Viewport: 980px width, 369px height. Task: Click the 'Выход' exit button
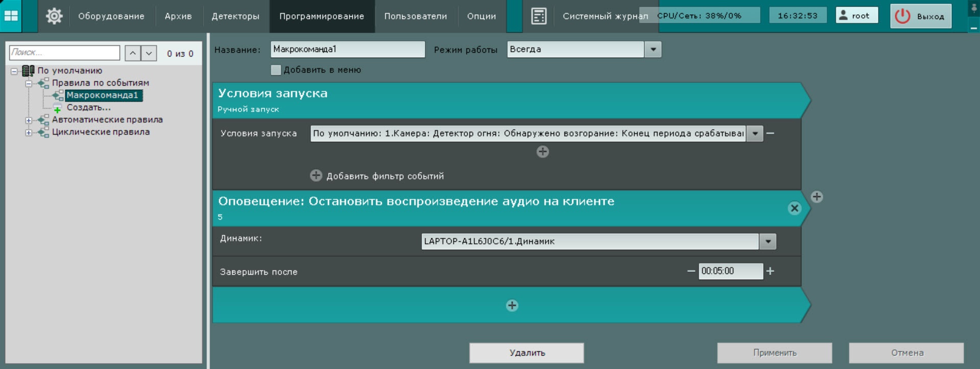(x=921, y=16)
